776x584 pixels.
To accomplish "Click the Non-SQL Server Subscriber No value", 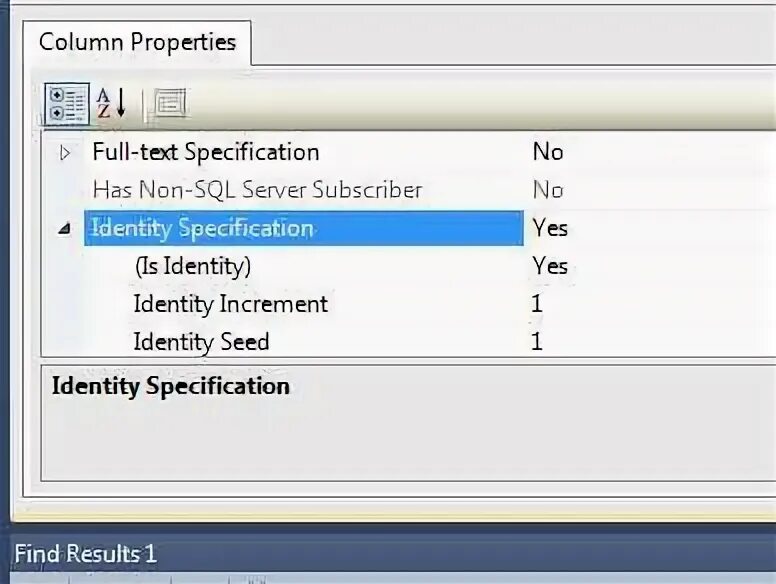I will [548, 190].
